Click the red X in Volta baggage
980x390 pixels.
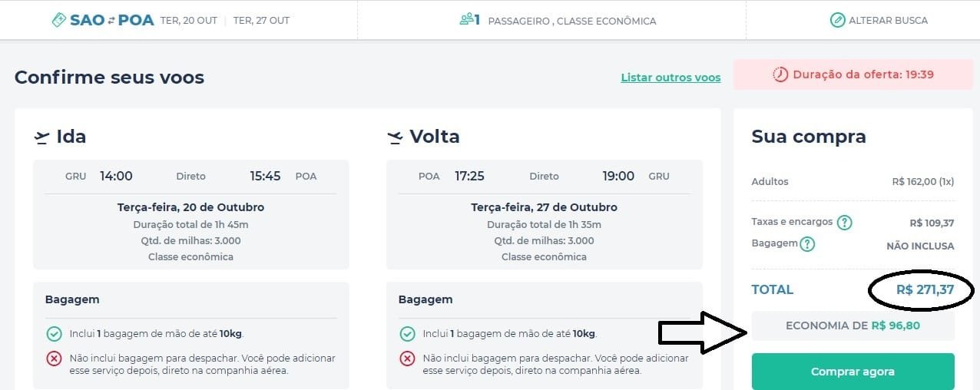407,359
